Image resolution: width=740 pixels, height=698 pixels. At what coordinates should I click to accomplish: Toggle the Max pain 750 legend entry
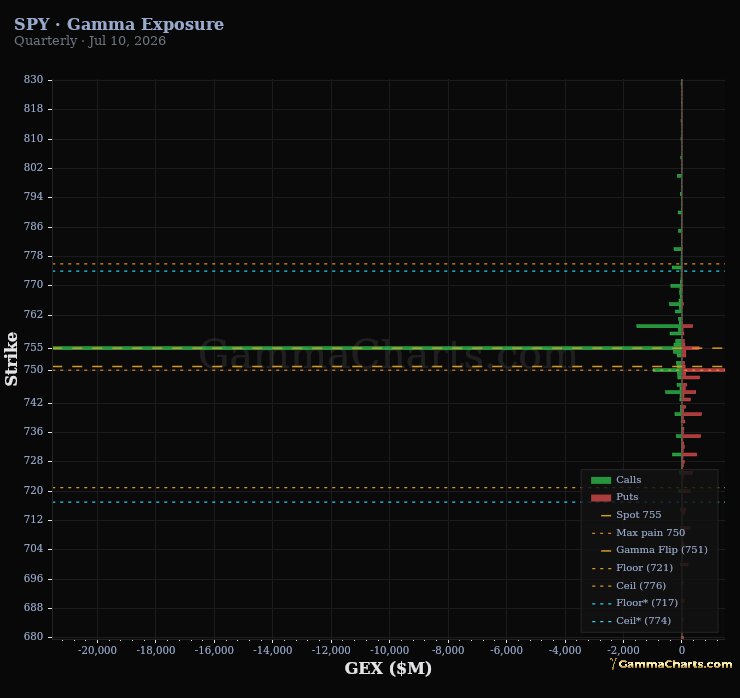[x=638, y=533]
